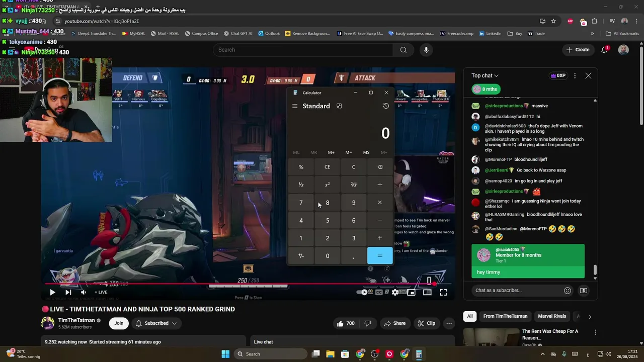Open the emoji picker in chat
Viewport: 644px width, 362px height.
(x=568, y=291)
